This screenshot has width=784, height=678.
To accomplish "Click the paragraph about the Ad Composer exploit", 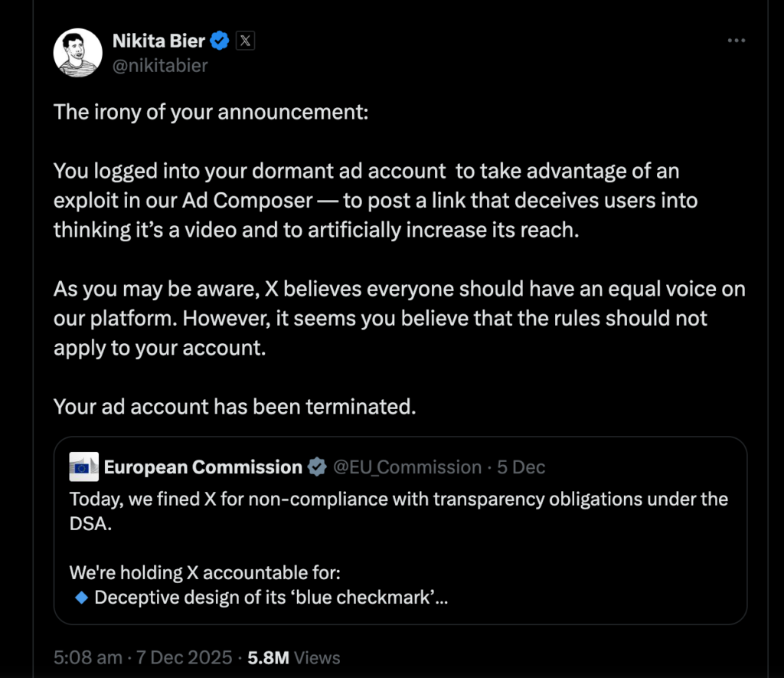I will click(375, 200).
